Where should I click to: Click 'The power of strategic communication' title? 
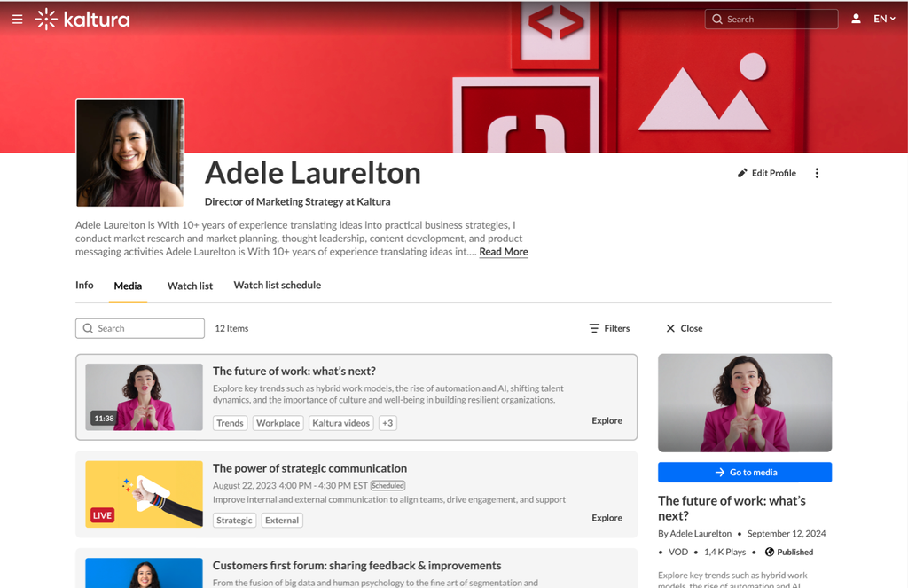(309, 468)
